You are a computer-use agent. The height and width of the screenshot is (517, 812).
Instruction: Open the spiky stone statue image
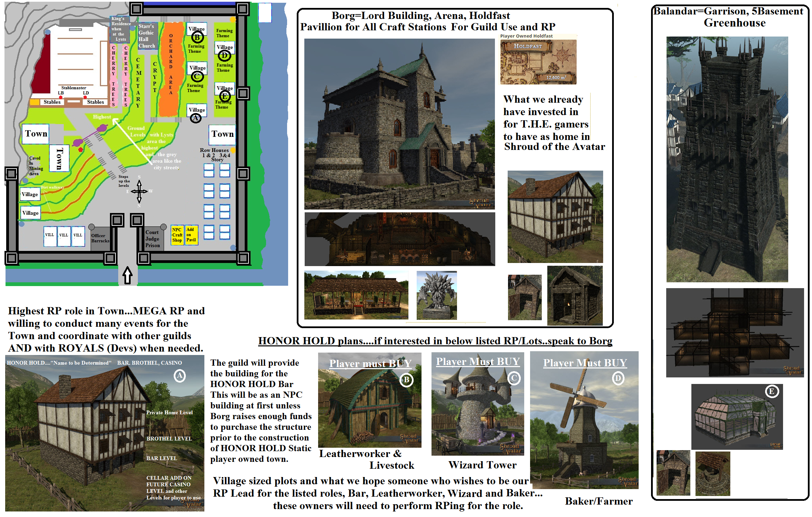437,295
